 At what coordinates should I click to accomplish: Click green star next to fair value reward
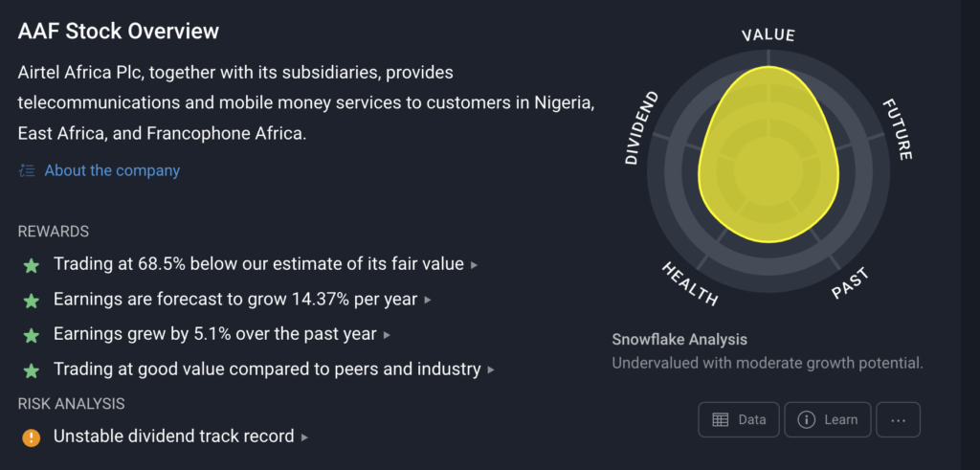point(32,265)
